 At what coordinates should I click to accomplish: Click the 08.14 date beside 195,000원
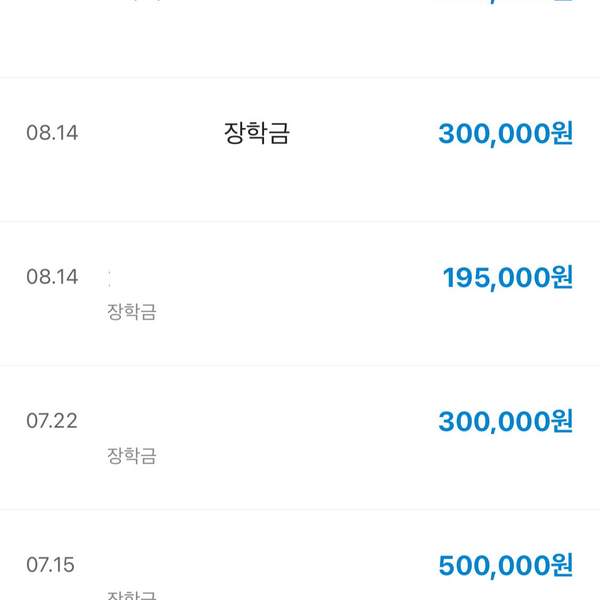(x=52, y=277)
